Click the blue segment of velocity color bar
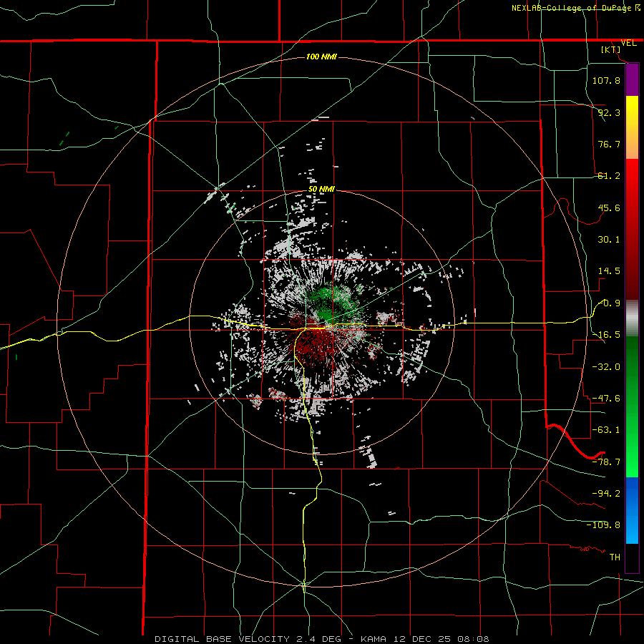Image resolution: width=644 pixels, height=644 pixels. pos(632,510)
